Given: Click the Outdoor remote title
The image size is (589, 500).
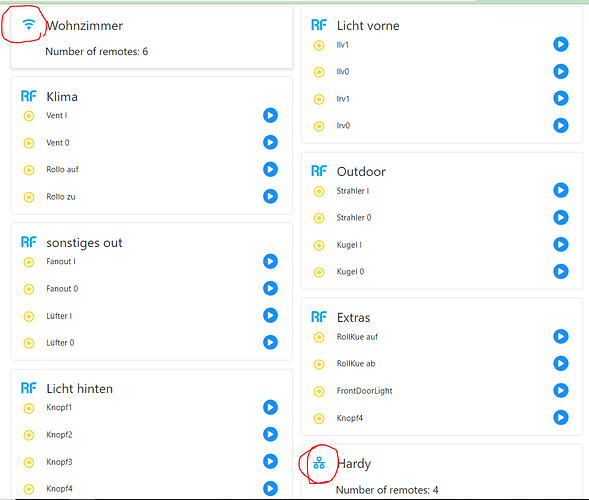Looking at the screenshot, I should 361,171.
